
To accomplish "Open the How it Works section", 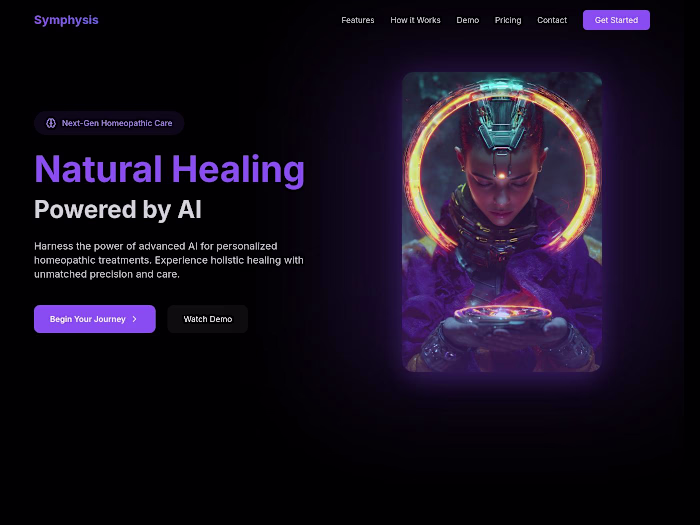I will coord(415,20).
